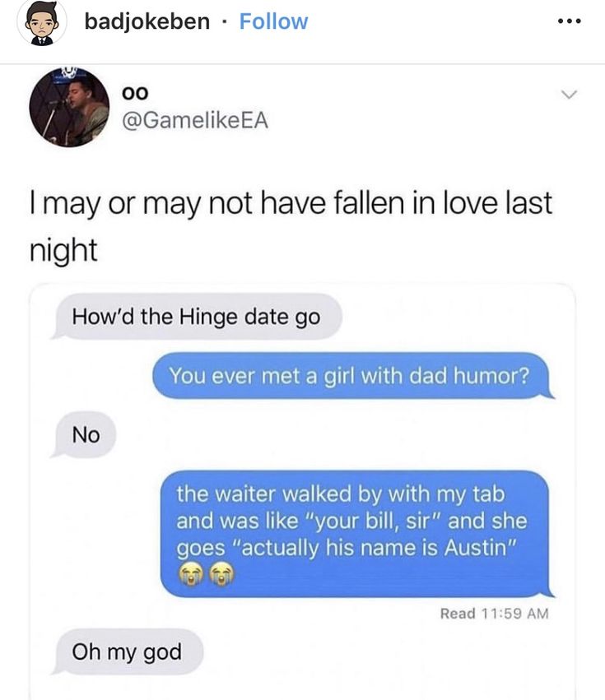This screenshot has width=605, height=700.
Task: Click the @GamelikeEA handle
Action: [x=195, y=121]
